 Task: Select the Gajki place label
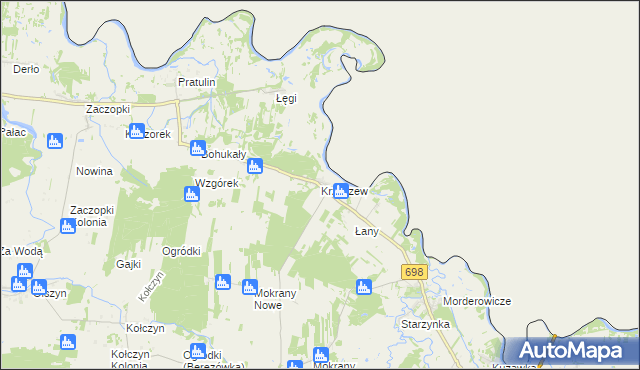click(x=129, y=264)
